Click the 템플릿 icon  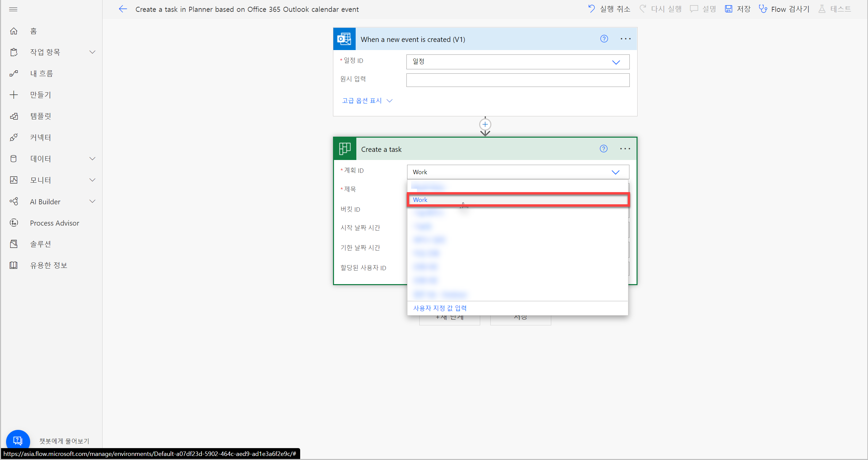(x=14, y=116)
